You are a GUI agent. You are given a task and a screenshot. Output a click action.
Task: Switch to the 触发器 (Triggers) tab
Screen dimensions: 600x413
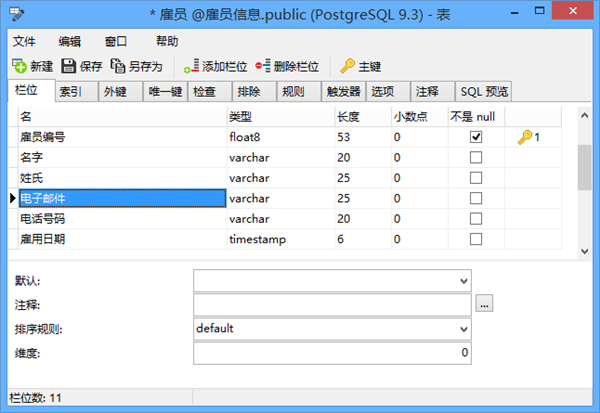343,92
